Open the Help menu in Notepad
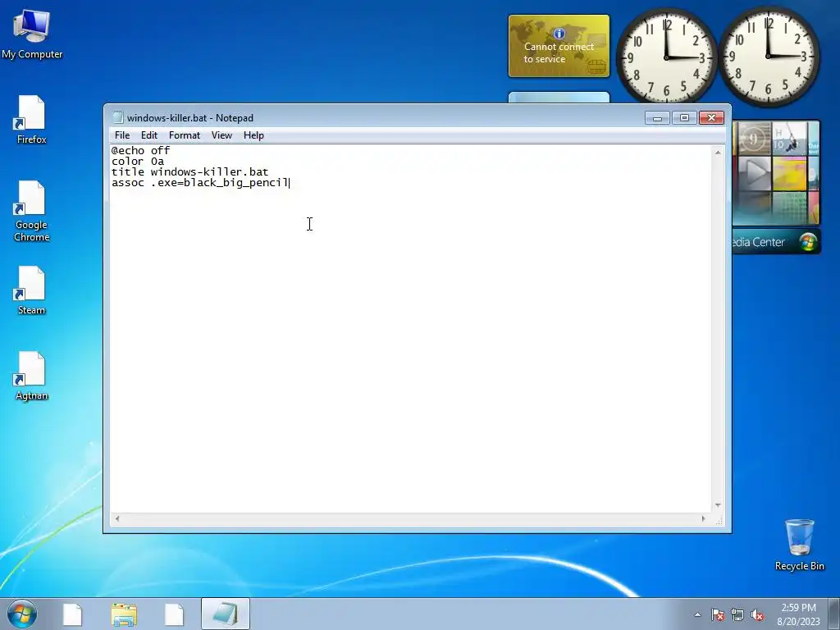 click(x=253, y=135)
